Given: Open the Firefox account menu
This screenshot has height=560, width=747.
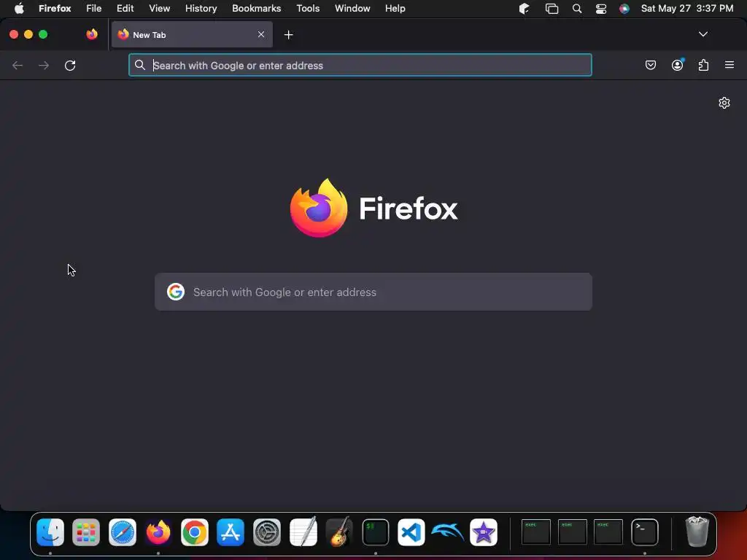Looking at the screenshot, I should pyautogui.click(x=677, y=65).
